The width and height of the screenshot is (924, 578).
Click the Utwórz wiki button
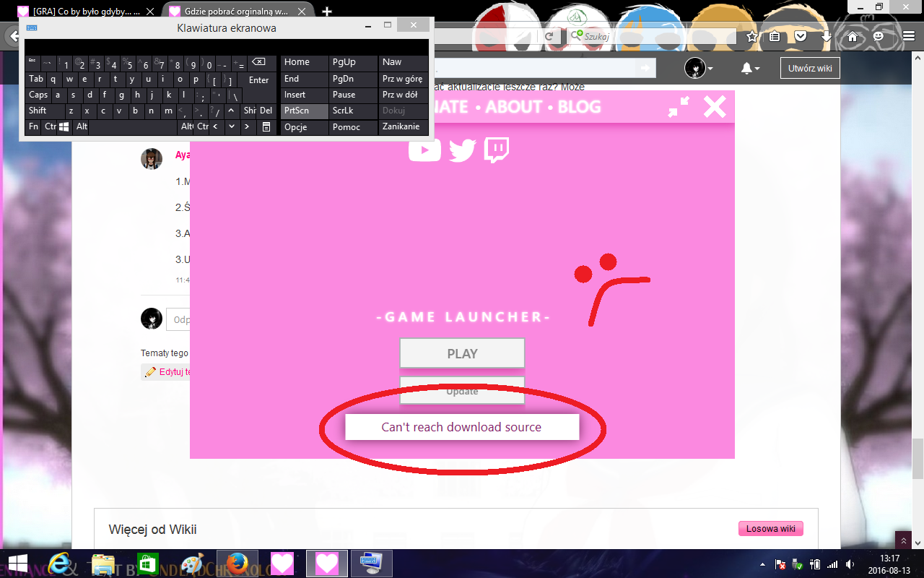(x=810, y=69)
